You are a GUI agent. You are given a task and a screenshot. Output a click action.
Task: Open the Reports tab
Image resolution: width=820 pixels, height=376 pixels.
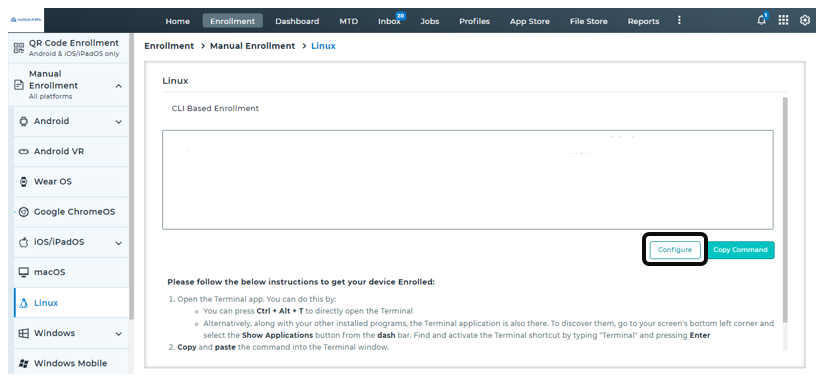pos(643,21)
